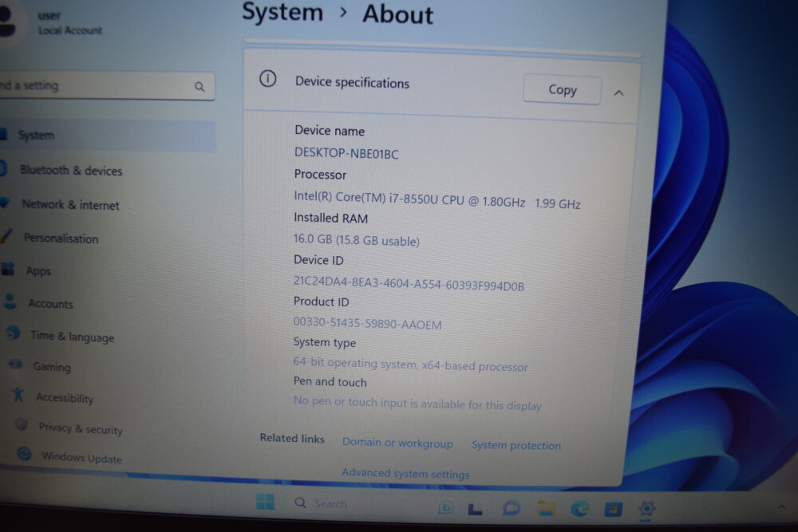
Task: Click the Product ID 00330-51435-59890-AAOEM
Action: pyautogui.click(x=367, y=324)
